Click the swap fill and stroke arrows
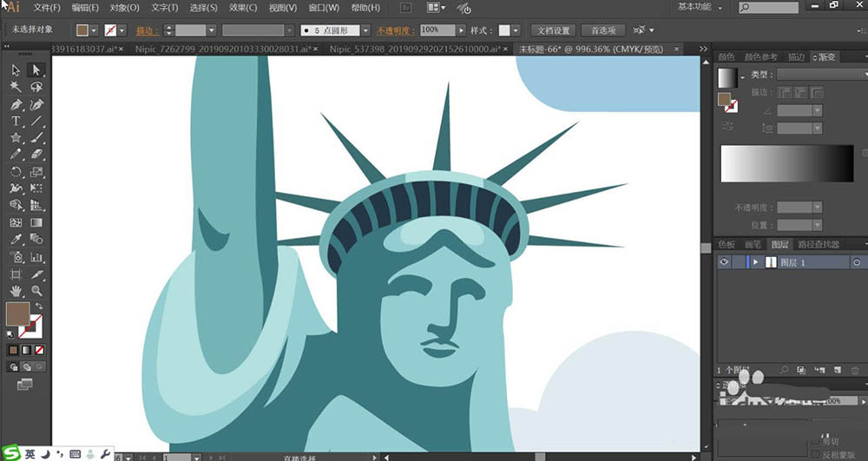The width and height of the screenshot is (868, 461). point(39,306)
